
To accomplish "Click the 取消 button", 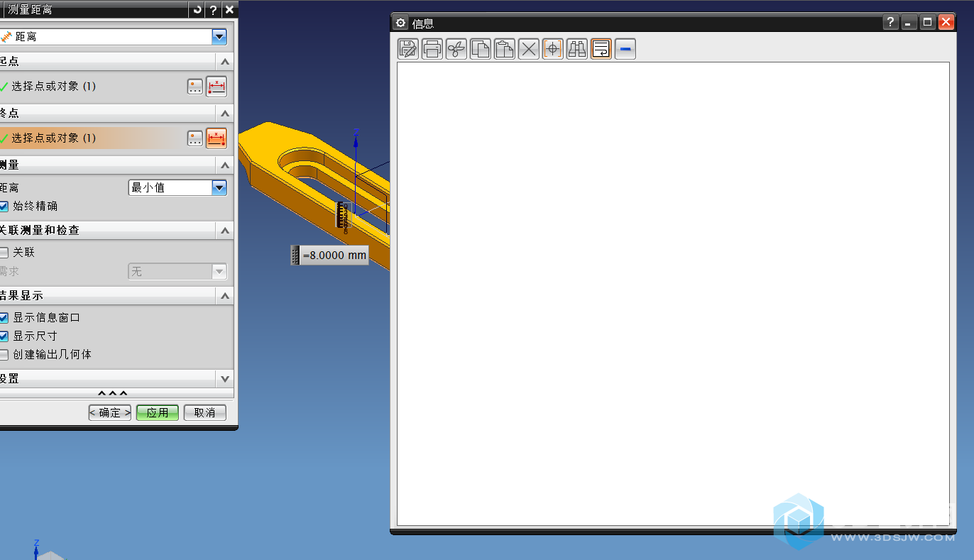I will click(x=204, y=412).
